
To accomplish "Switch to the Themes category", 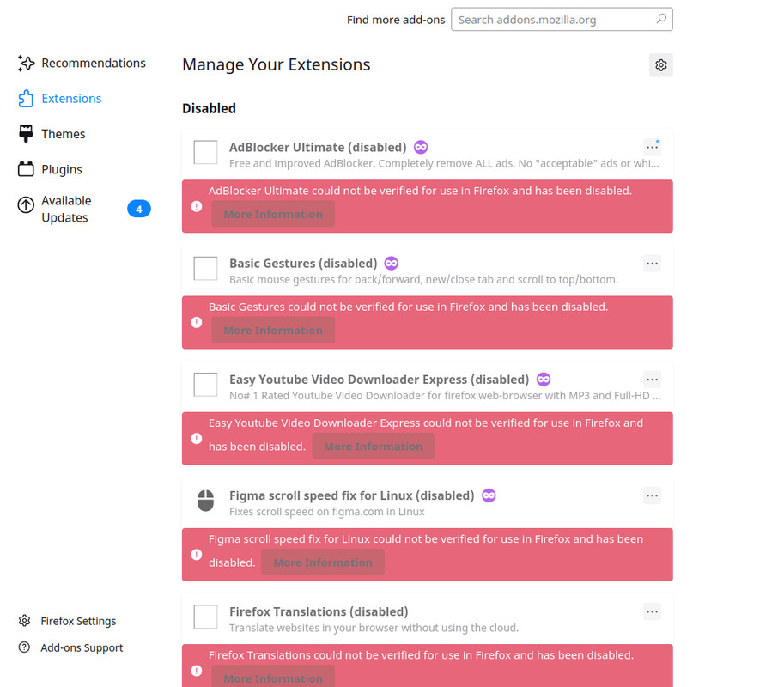I will [52, 134].
